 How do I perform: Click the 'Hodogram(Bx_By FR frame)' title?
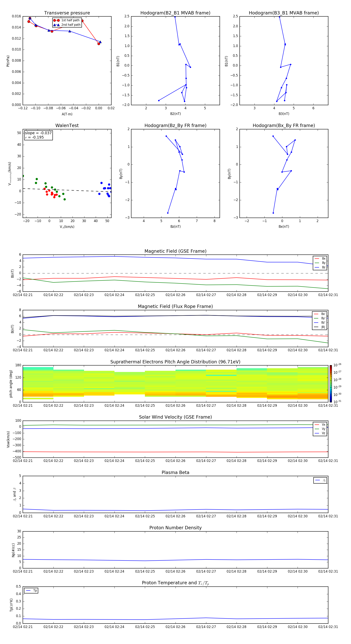pos(284,125)
